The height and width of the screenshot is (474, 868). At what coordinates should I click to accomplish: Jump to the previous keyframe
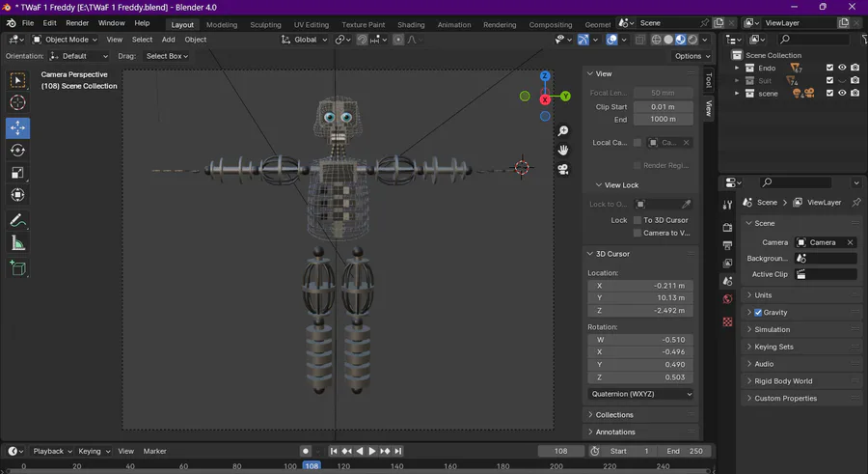tap(346, 451)
